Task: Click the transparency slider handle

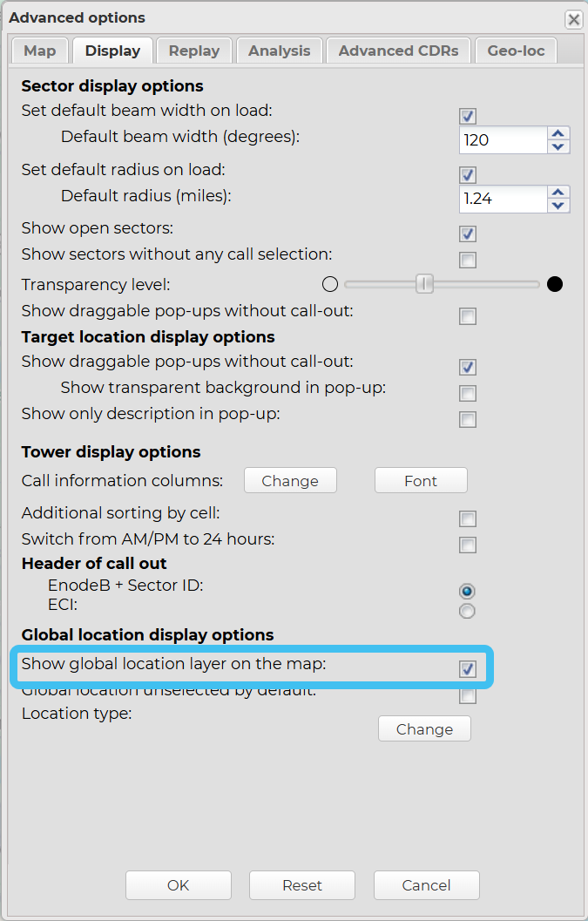Action: [424, 284]
